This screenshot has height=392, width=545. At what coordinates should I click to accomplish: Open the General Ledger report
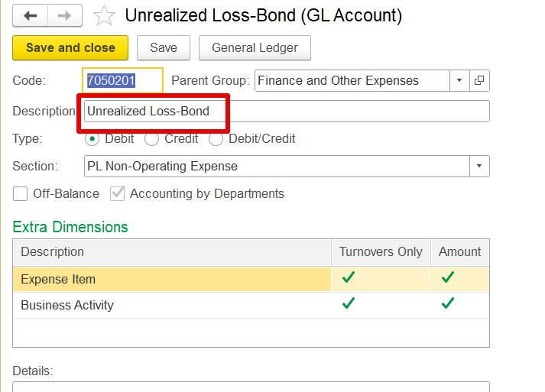pos(255,47)
